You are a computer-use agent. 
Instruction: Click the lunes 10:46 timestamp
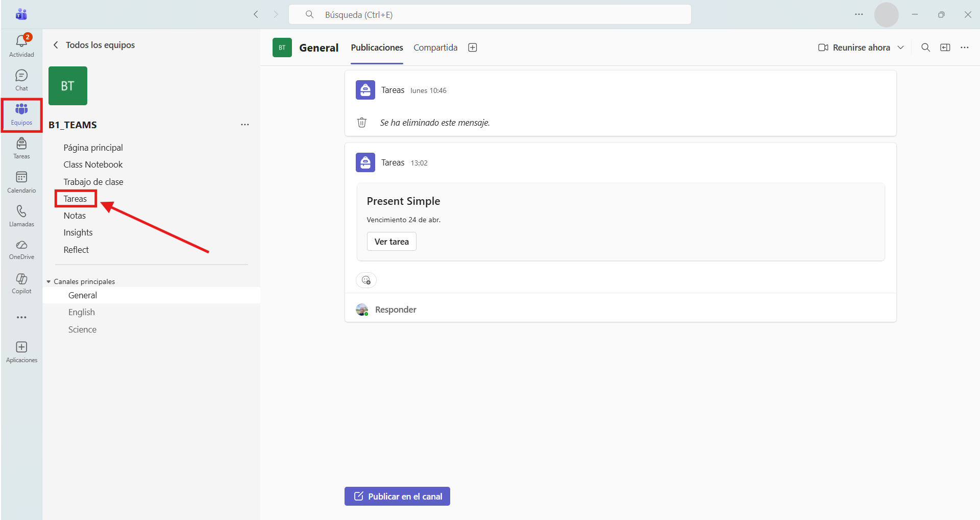[428, 90]
